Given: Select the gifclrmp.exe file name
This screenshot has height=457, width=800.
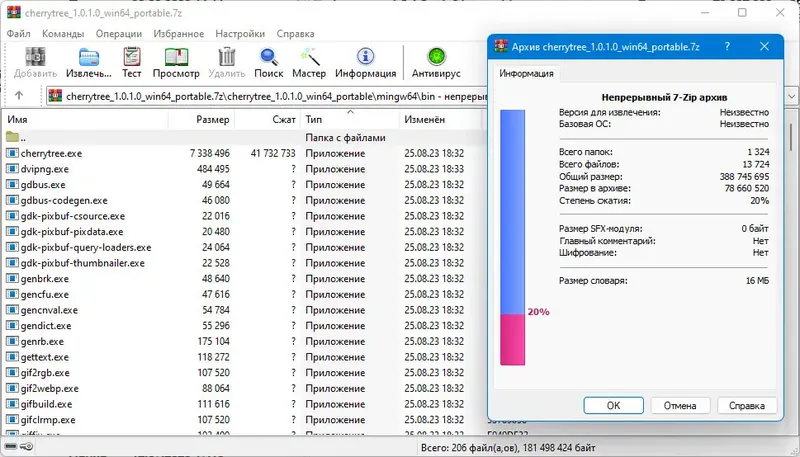Looking at the screenshot, I should (48, 420).
